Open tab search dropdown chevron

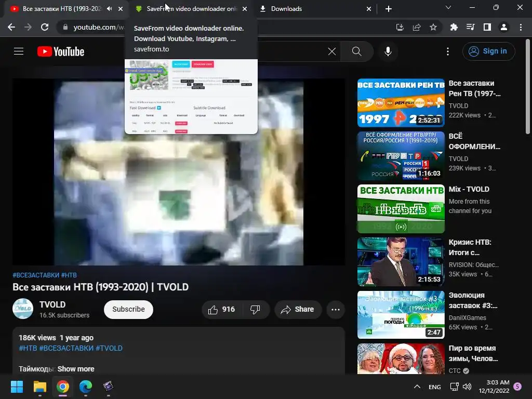click(x=448, y=7)
